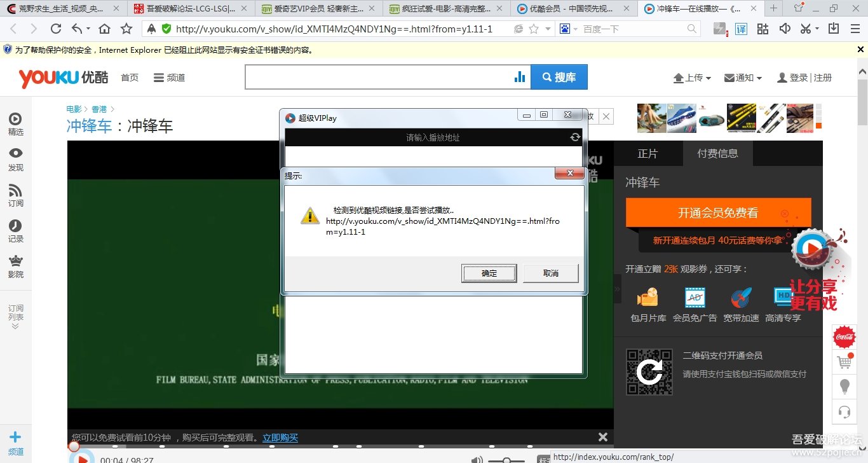Open the screenshot scissors tool
This screenshot has width=868, height=463.
tap(807, 29)
